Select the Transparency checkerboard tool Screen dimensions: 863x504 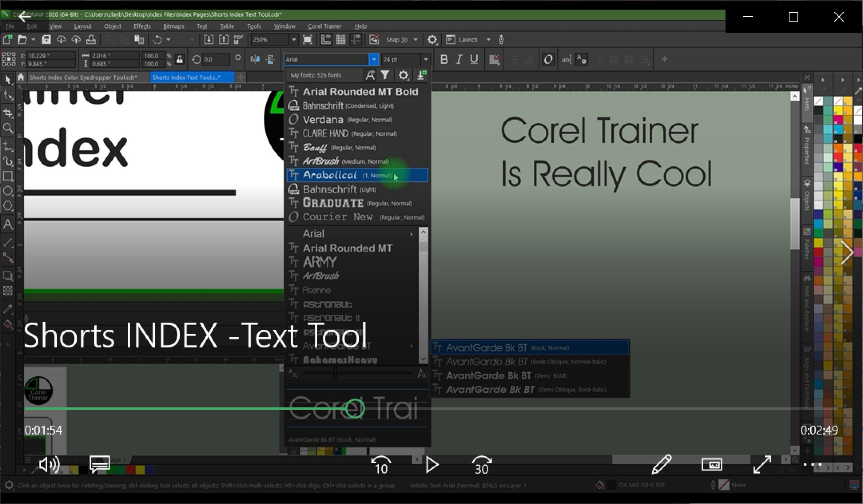tap(8, 290)
